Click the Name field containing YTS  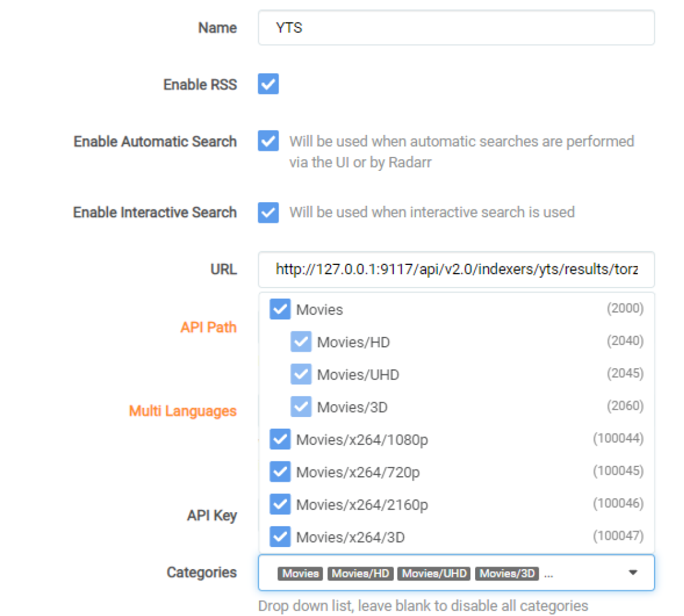coord(456,27)
